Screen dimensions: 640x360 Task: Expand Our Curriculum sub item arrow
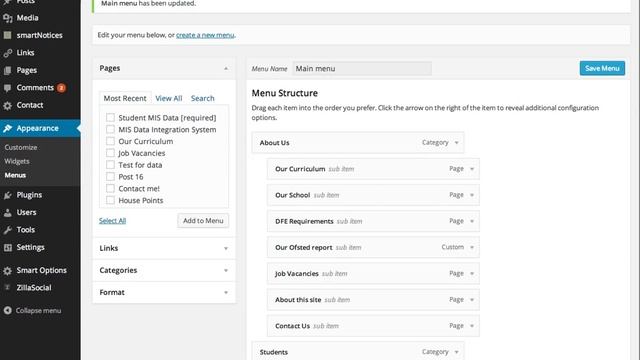click(472, 169)
